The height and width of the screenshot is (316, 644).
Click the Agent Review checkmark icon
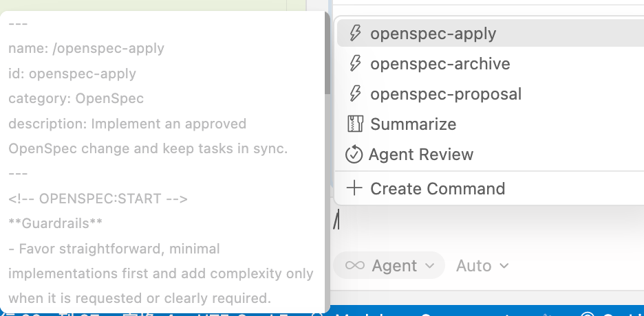[x=354, y=155]
